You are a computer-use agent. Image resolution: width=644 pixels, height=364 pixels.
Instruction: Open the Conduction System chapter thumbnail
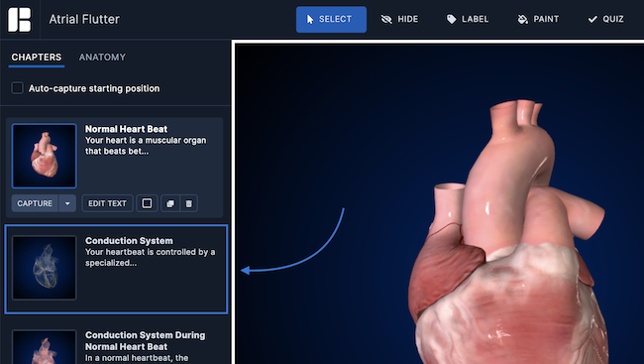(44, 268)
